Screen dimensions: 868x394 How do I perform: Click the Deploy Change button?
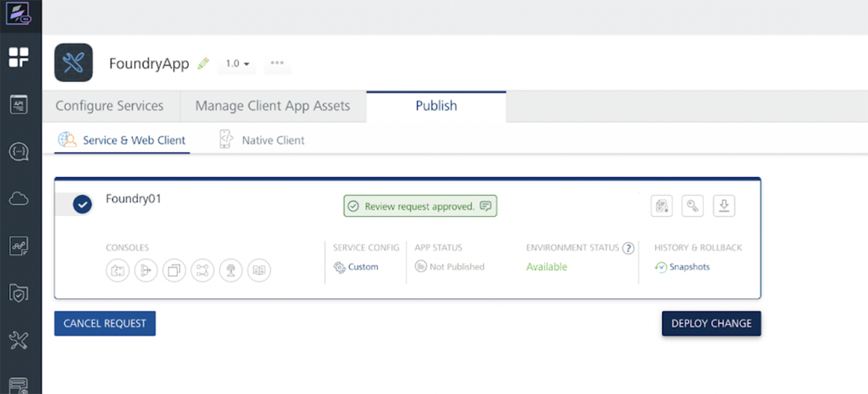click(711, 323)
